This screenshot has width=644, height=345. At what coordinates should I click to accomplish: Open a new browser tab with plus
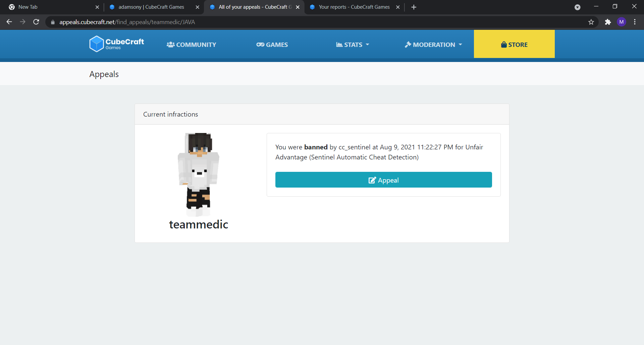coord(414,7)
